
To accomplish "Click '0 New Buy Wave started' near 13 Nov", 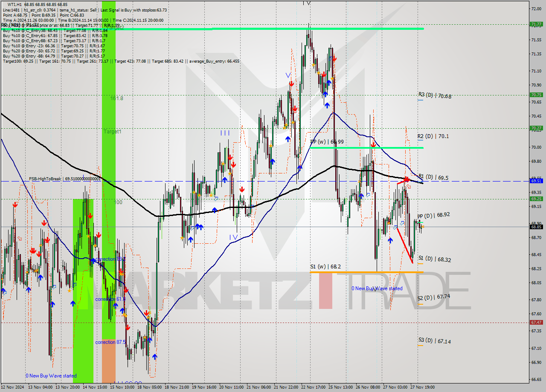I will coord(51,376).
